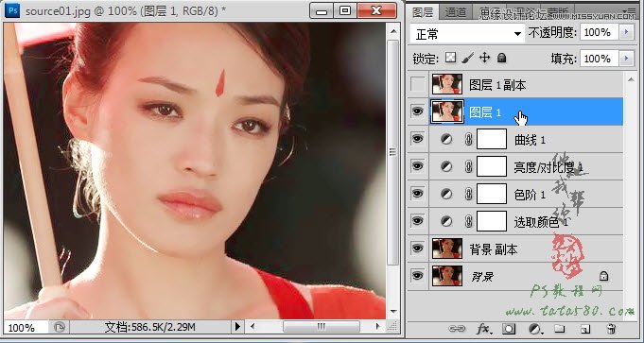Click the layers panel scroll up arrow
Screen dimensions: 644x343
[630, 79]
